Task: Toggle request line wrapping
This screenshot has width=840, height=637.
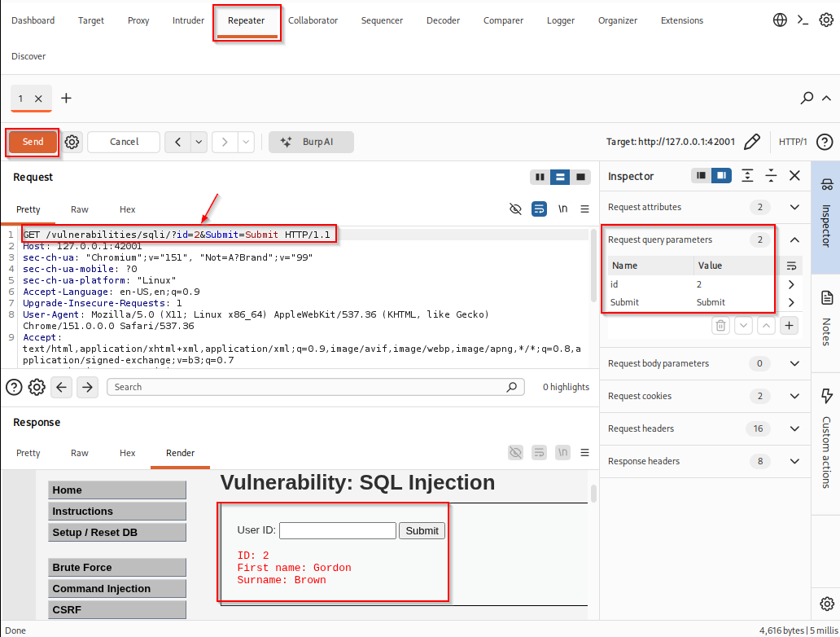Action: (539, 209)
